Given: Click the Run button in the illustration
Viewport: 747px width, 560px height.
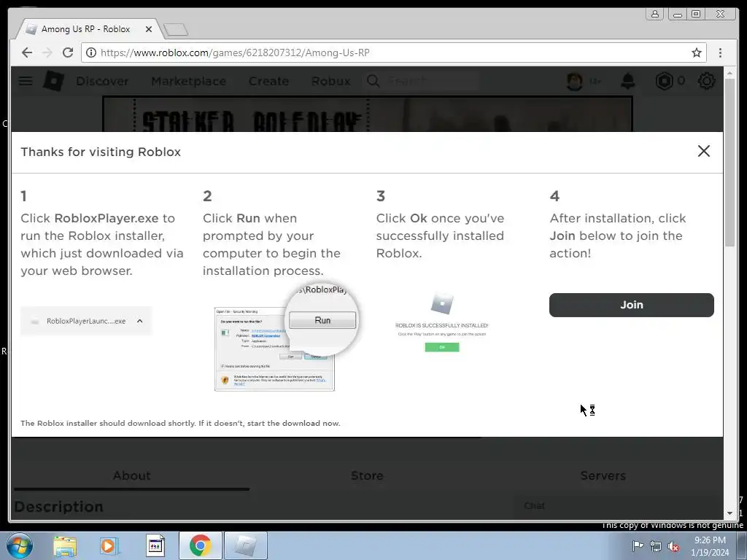Looking at the screenshot, I should click(x=322, y=321).
